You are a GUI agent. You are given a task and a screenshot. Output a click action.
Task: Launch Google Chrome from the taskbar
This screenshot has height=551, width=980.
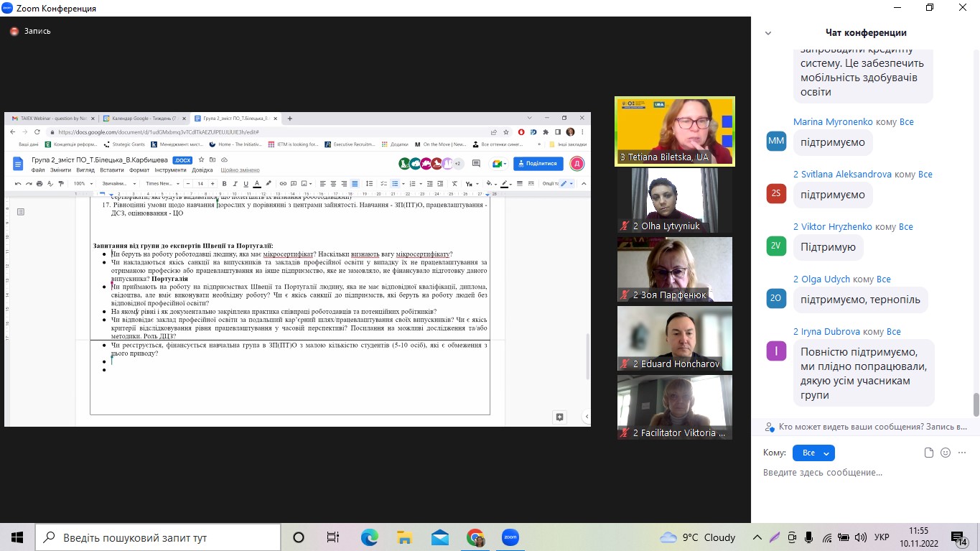pos(475,537)
